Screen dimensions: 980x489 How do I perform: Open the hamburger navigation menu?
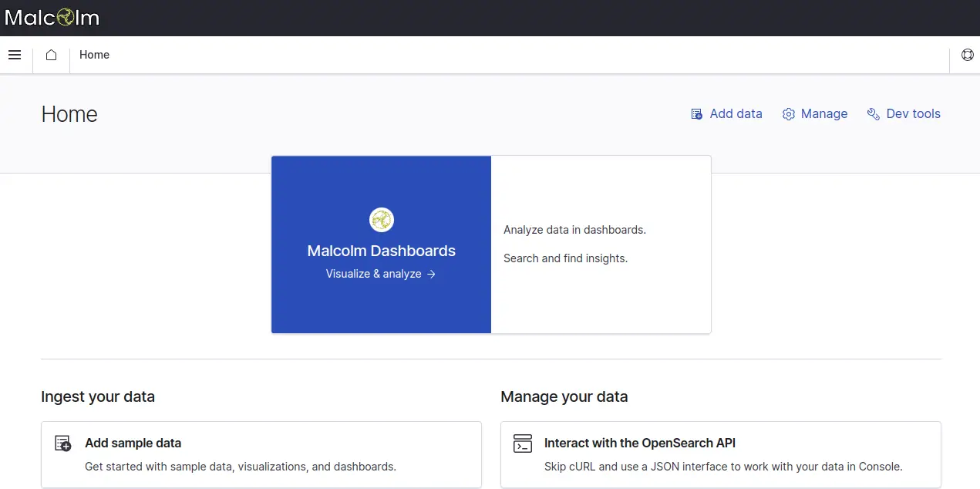point(15,55)
